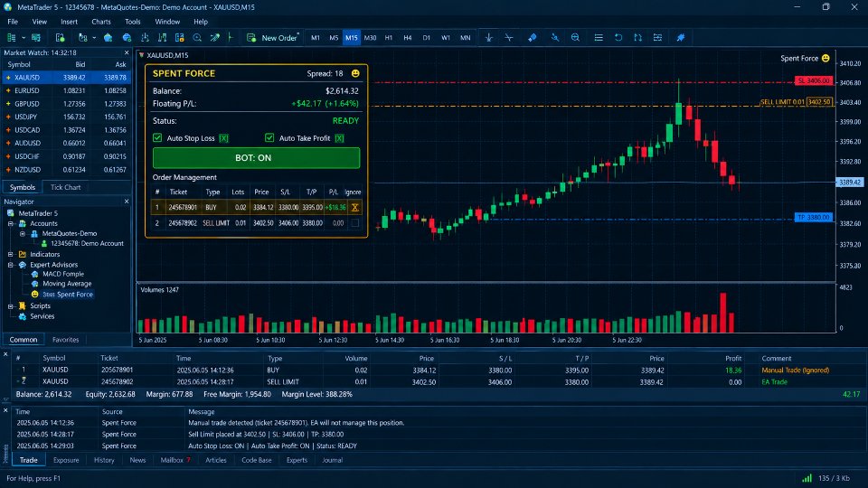Select the H4 timeframe button
Image resolution: width=868 pixels, height=488 pixels.
(408, 38)
